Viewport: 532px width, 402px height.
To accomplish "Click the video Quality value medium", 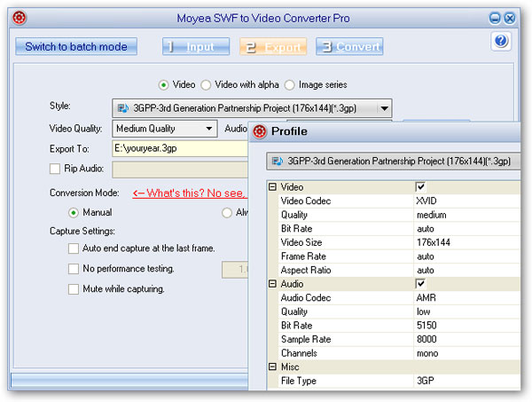I will (x=431, y=215).
